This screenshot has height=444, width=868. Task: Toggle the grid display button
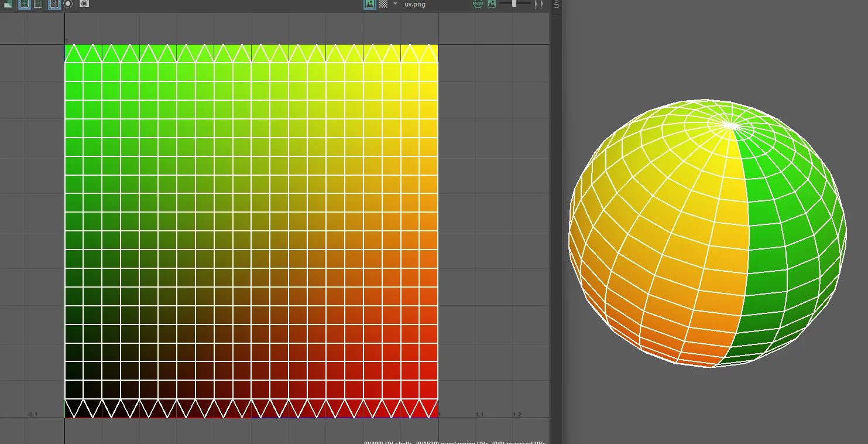54,4
